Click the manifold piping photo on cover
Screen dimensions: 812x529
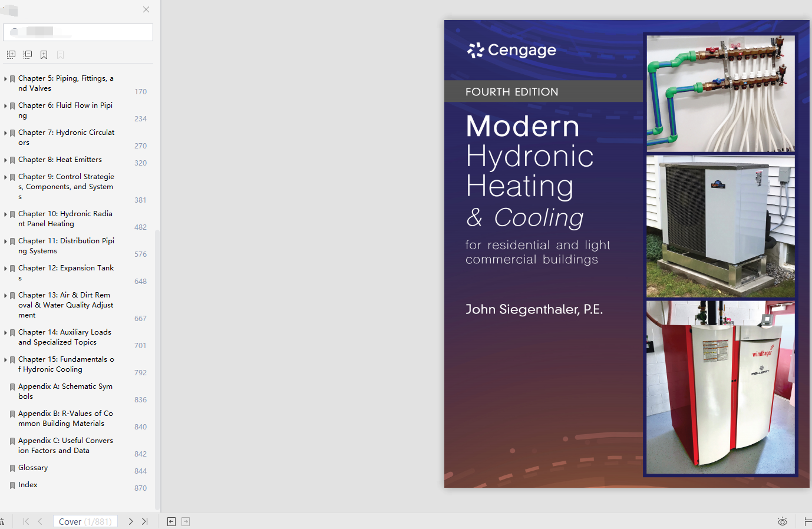click(x=721, y=94)
